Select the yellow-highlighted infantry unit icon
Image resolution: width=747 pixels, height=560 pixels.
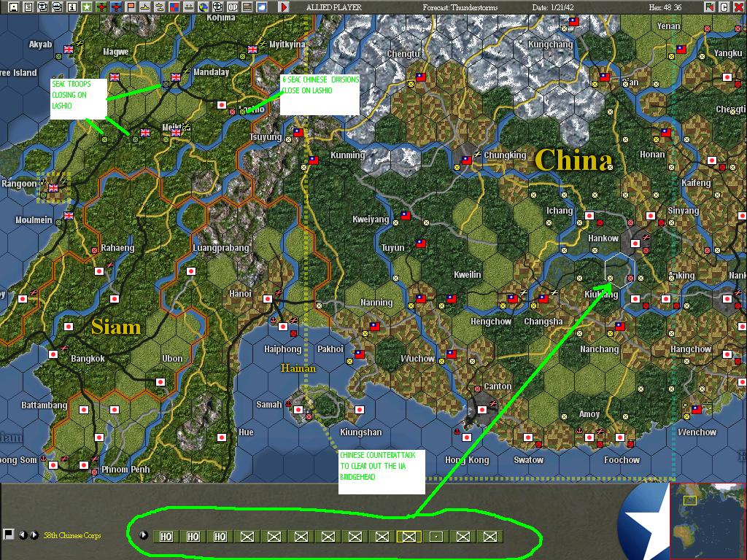tap(409, 537)
